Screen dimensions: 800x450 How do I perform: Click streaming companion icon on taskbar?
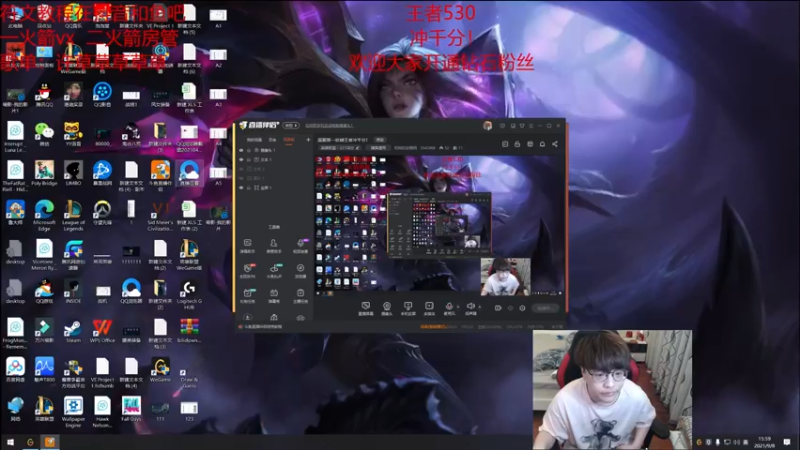[49, 442]
